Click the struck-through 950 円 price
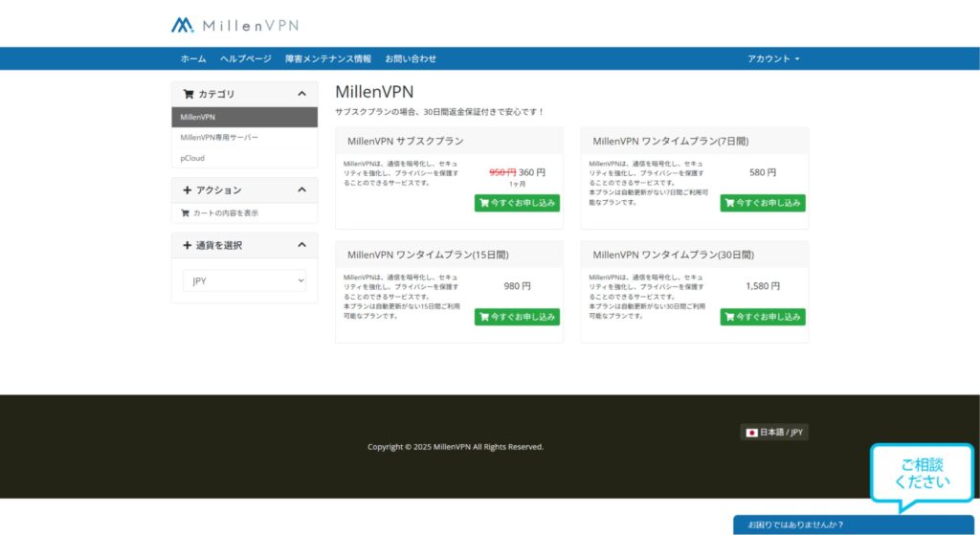980x535 pixels. (502, 172)
